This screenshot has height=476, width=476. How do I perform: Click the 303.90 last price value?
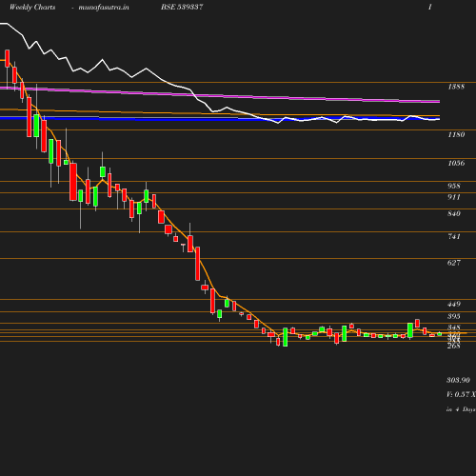click(x=458, y=380)
